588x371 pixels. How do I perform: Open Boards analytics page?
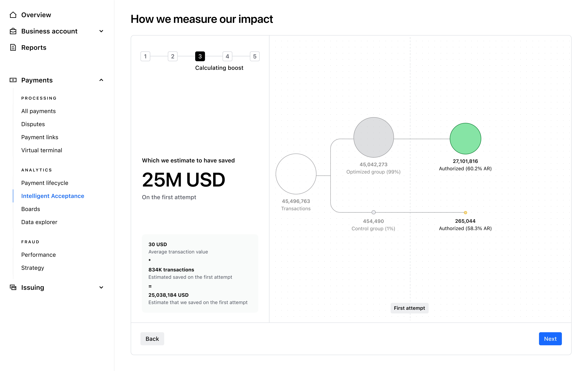(x=31, y=209)
